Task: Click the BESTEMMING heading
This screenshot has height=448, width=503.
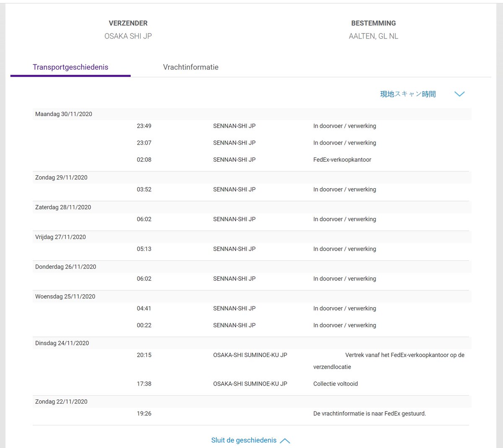Action: tap(373, 23)
